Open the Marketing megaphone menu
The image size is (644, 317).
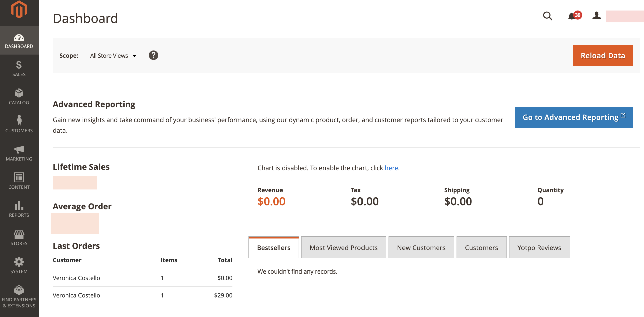coord(19,153)
